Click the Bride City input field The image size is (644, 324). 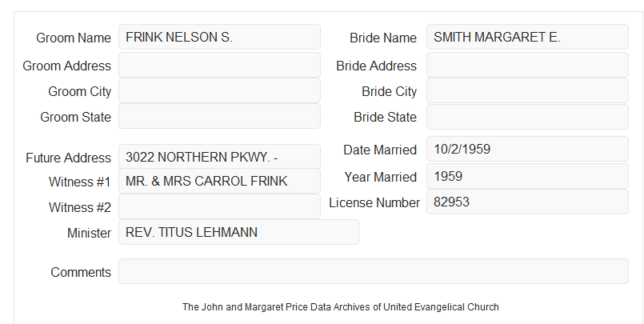point(527,90)
